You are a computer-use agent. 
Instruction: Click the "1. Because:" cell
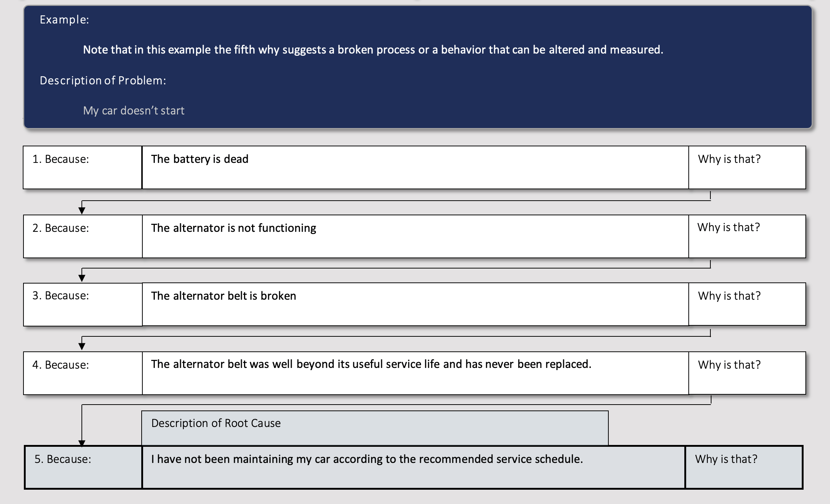pos(83,168)
